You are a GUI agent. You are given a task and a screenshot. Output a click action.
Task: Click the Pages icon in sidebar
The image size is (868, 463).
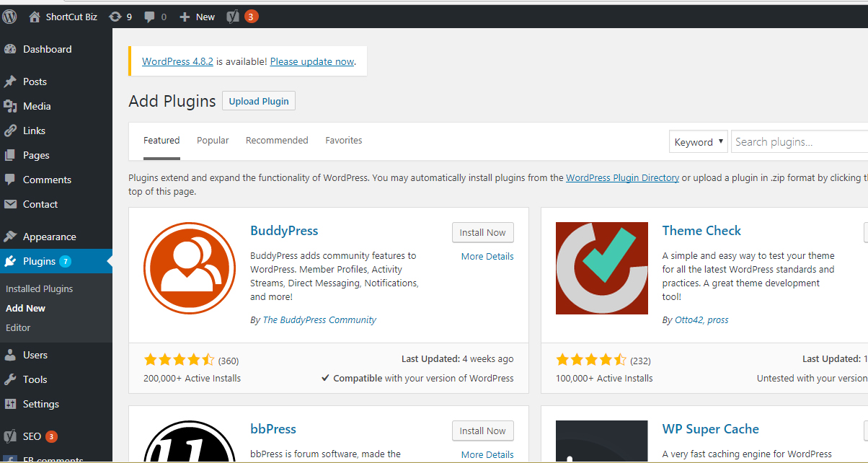click(x=10, y=155)
